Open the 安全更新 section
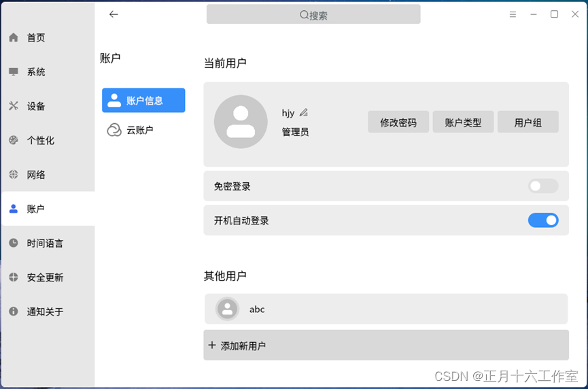This screenshot has width=588, height=389. coord(48,277)
